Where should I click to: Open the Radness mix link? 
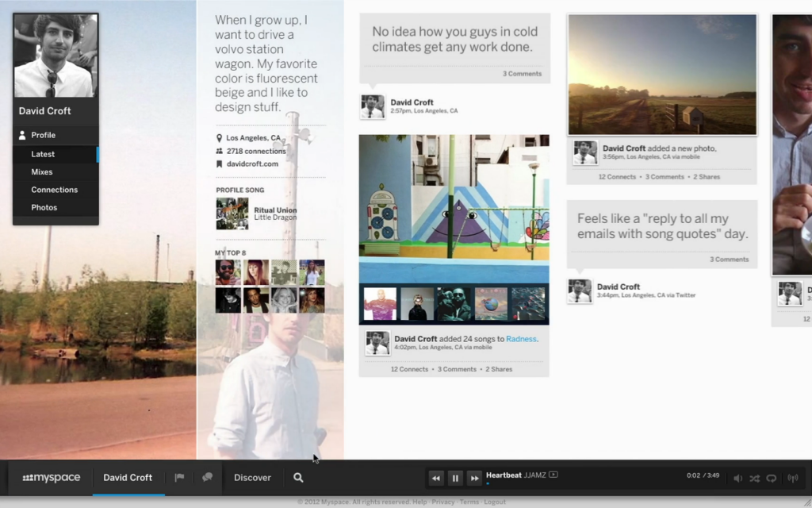pos(521,338)
